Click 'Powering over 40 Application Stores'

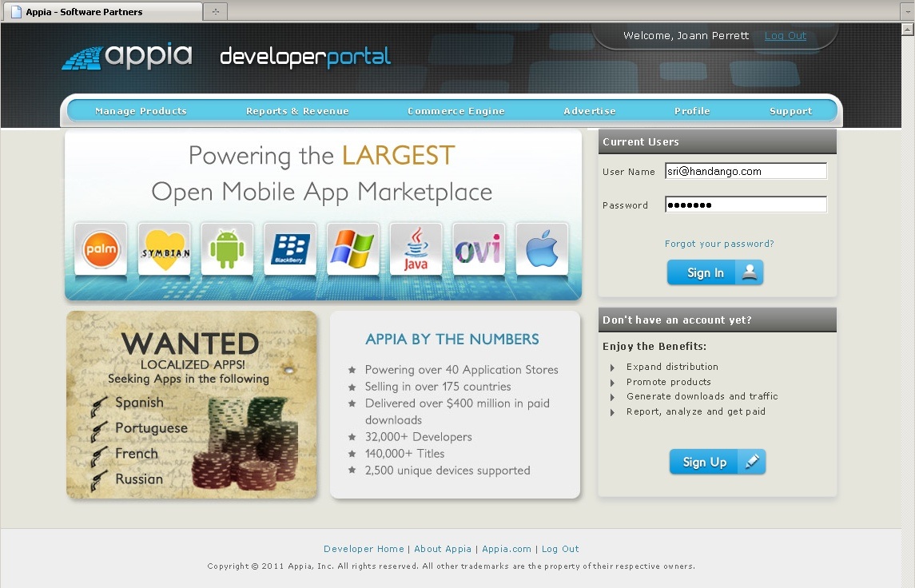point(462,370)
